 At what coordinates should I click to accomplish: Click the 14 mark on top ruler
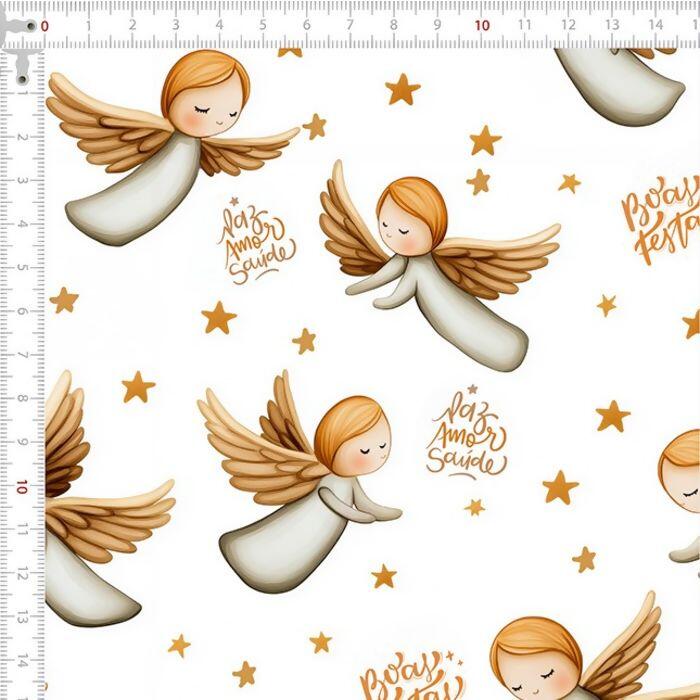point(655,25)
